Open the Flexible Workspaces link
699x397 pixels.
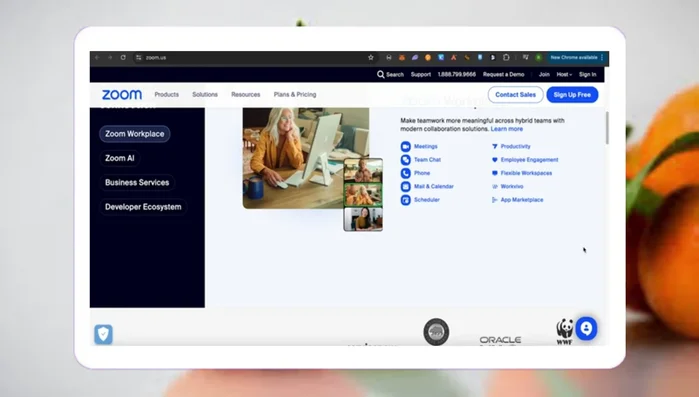tap(526, 173)
